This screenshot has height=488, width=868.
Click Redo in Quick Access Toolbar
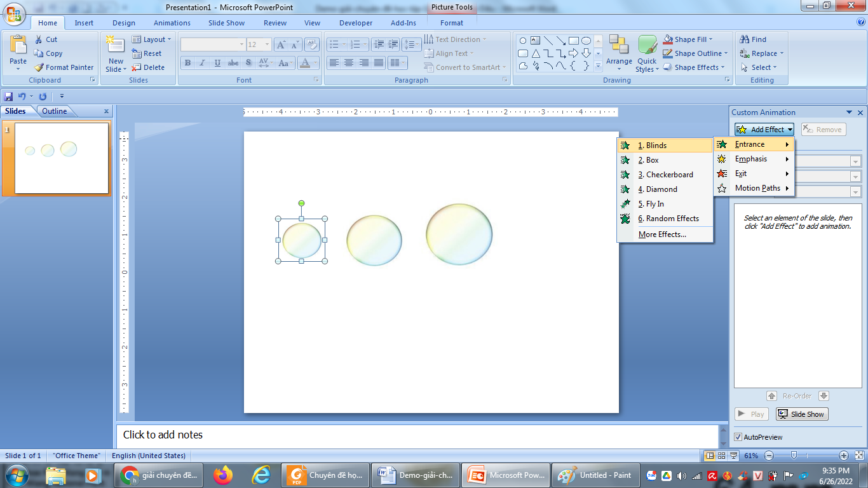pyautogui.click(x=43, y=97)
